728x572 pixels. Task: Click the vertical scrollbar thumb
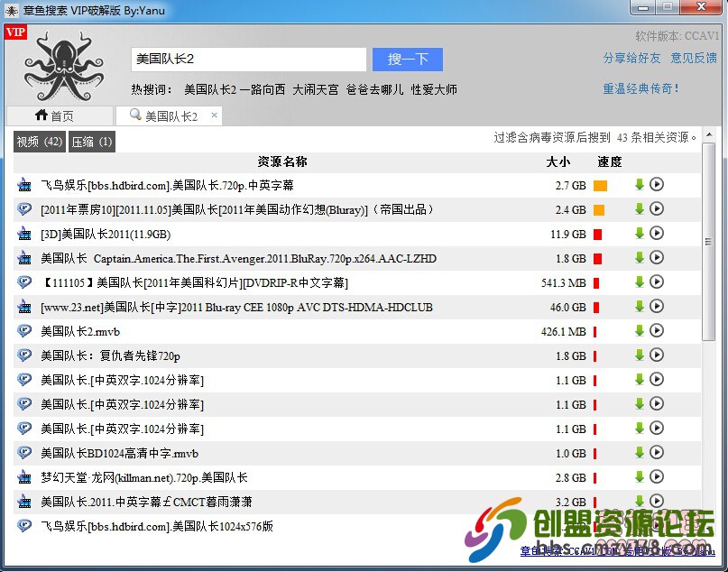[708, 242]
